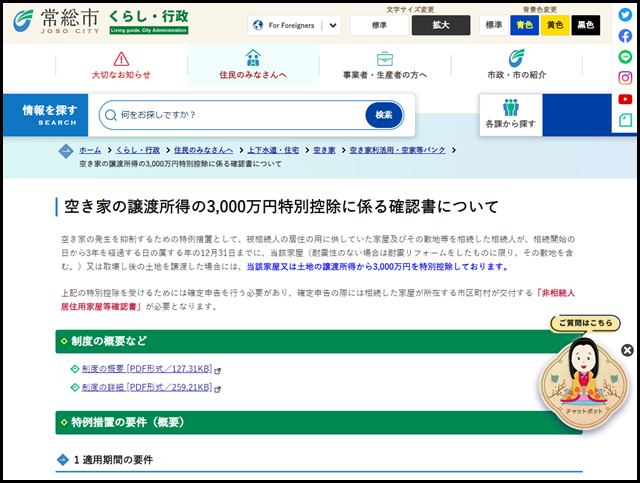Go to 上下水道・住宅 breadcrumb link

pos(273,150)
